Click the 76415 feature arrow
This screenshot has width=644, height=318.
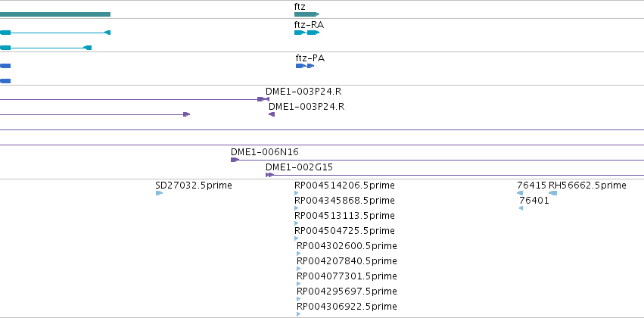coord(520,193)
